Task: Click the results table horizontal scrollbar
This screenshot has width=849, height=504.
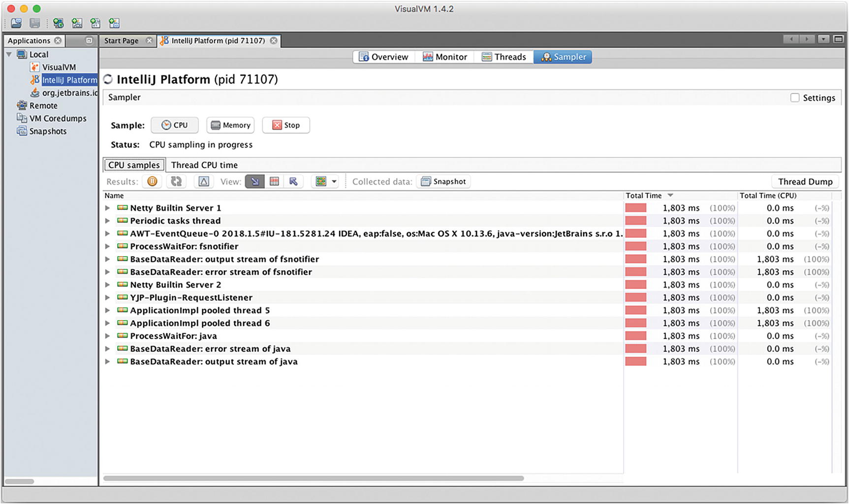Action: pos(314,478)
